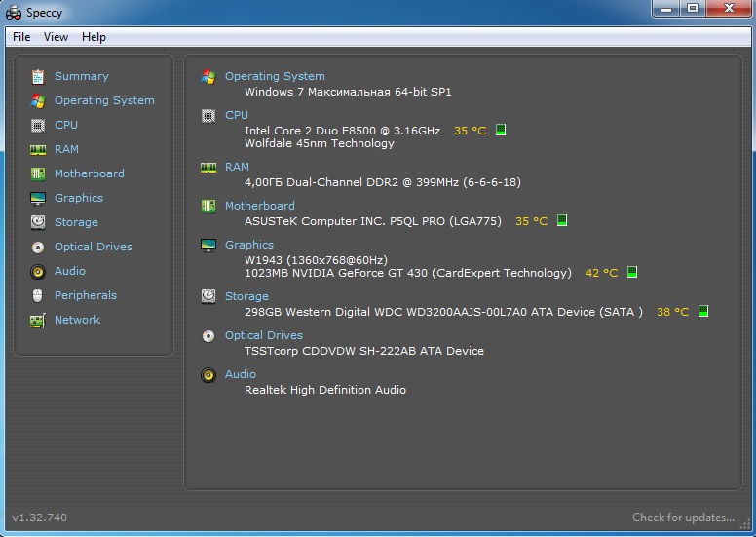This screenshot has height=537, width=756.
Task: Click the NVIDIA GeForce GT 430 line
Action: (408, 273)
